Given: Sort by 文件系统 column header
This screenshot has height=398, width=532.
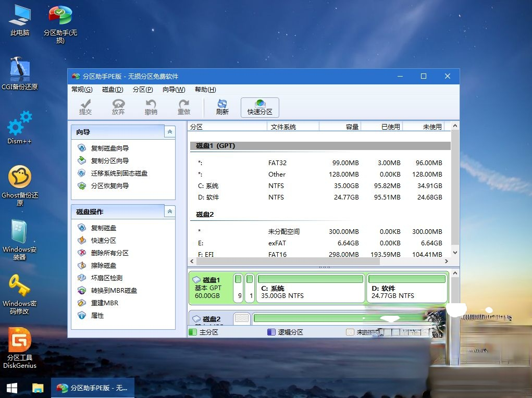Looking at the screenshot, I should point(293,127).
